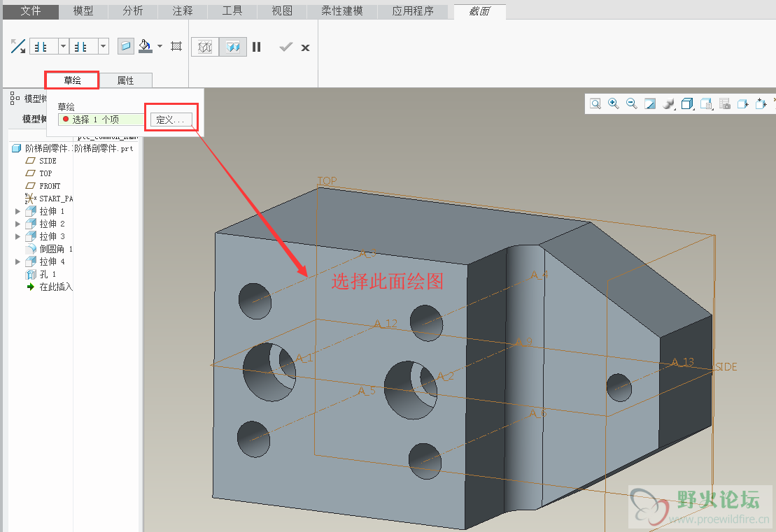Select the 拉伸 3 extrude icon

(x=31, y=236)
